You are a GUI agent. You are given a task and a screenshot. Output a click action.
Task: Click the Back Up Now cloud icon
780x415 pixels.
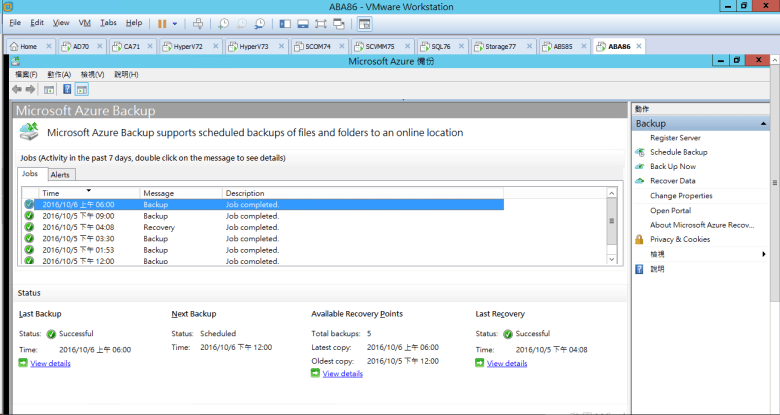639,167
